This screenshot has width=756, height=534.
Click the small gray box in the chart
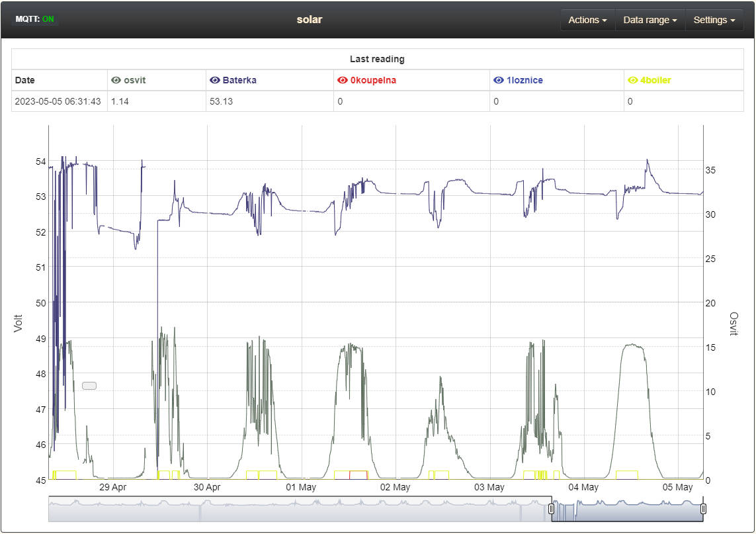(x=89, y=386)
